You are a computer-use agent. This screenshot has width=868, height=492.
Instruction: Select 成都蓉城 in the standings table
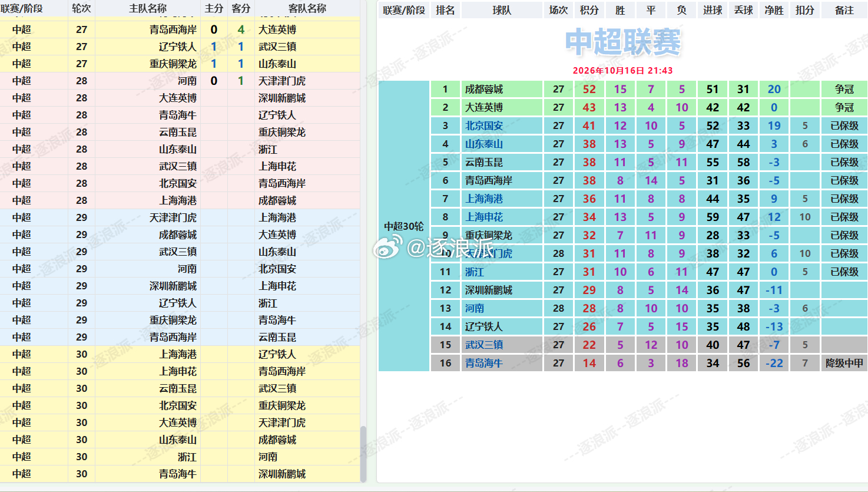pos(484,89)
